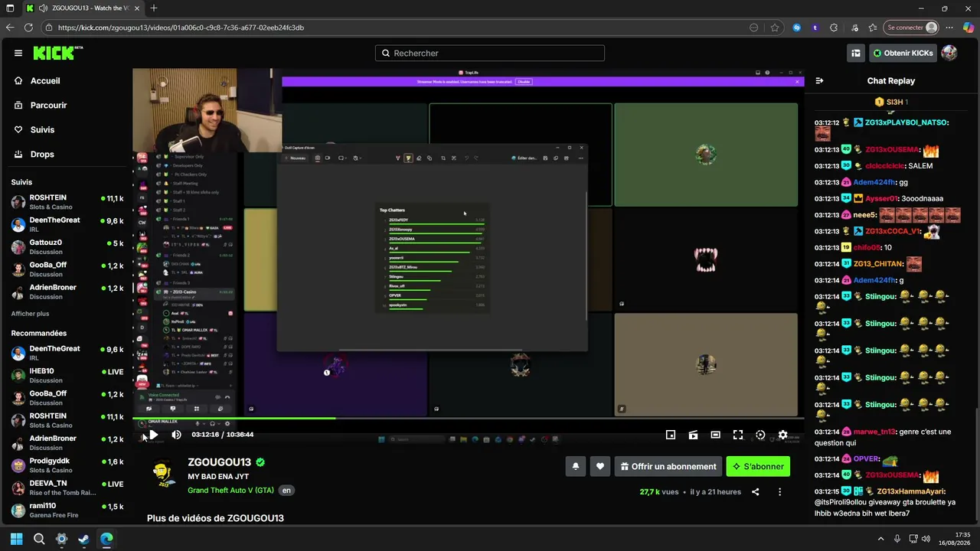Click chat username marwe_tn13
The height and width of the screenshot is (551, 980).
point(873,432)
